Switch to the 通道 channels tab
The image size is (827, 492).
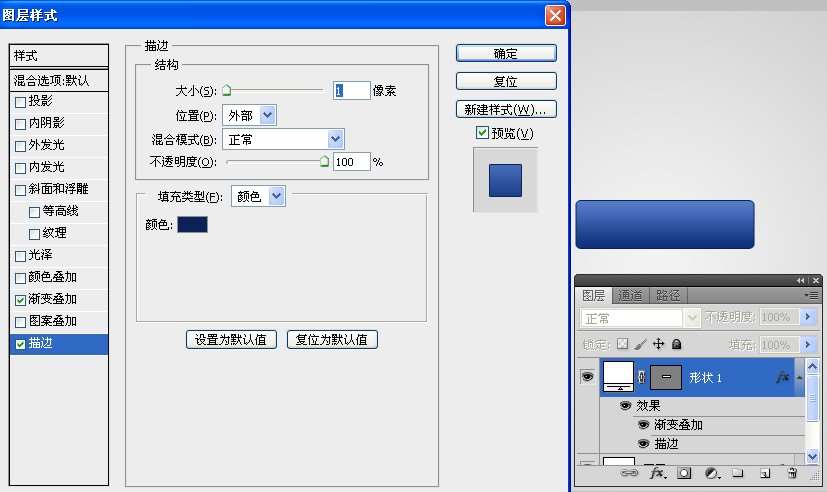pos(630,295)
